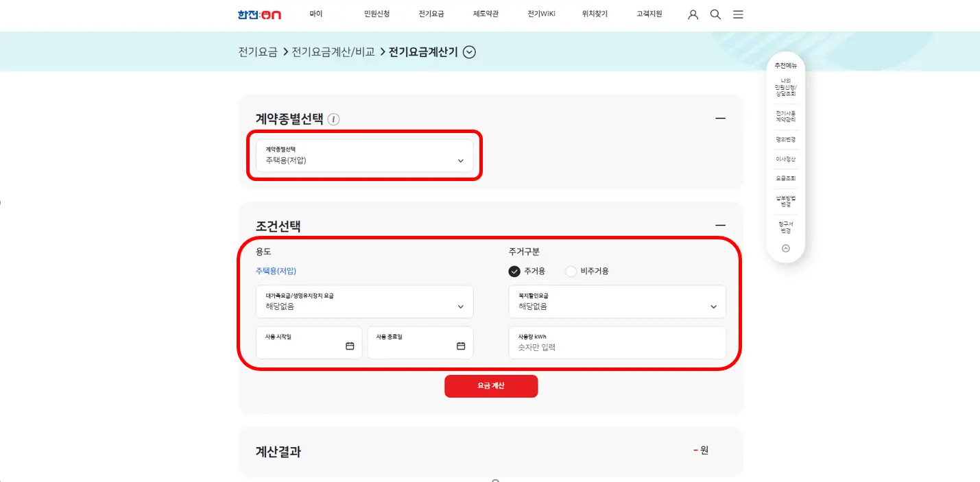The height and width of the screenshot is (482, 980).
Task: Click the 한전:ON logo
Action: [x=259, y=13]
